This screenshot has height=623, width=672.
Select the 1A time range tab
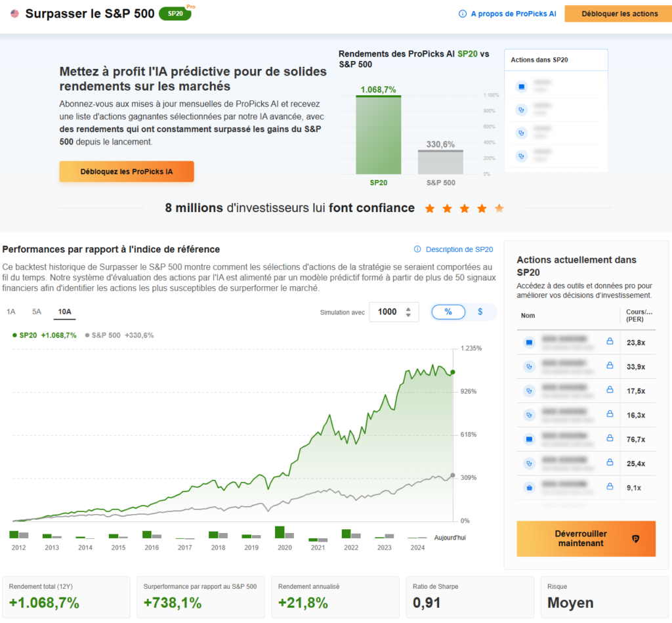coord(11,312)
